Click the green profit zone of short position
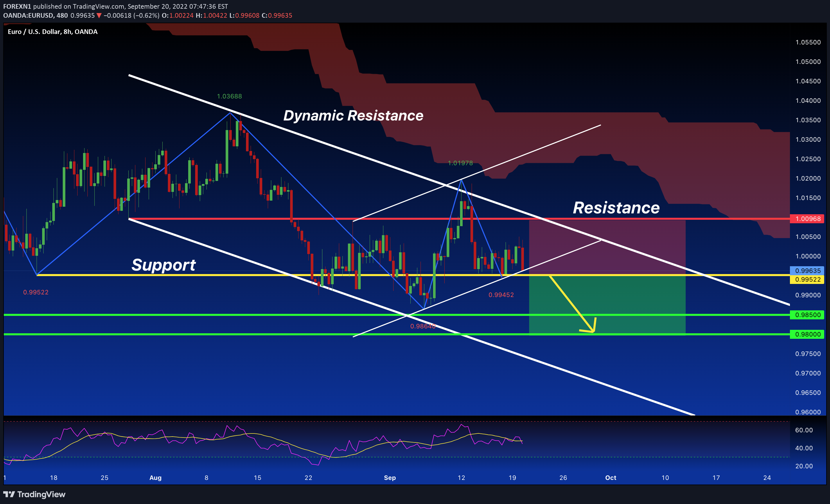 click(x=607, y=305)
